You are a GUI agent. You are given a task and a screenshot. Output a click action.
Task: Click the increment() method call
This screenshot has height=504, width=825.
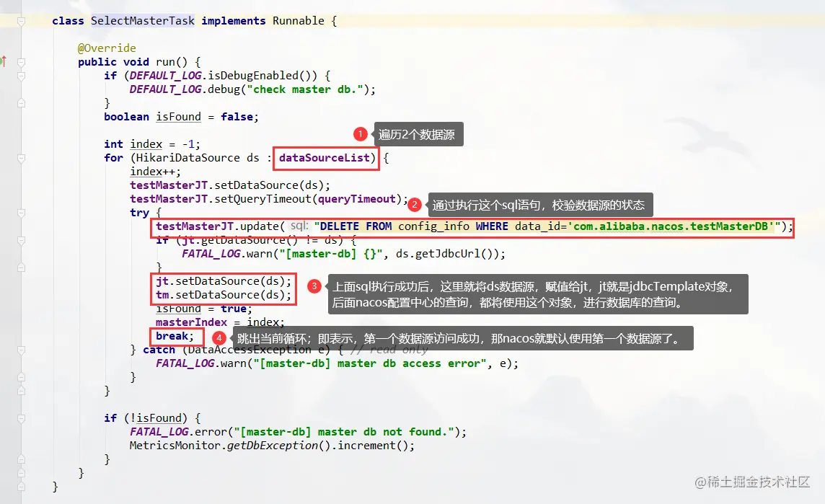tap(373, 445)
